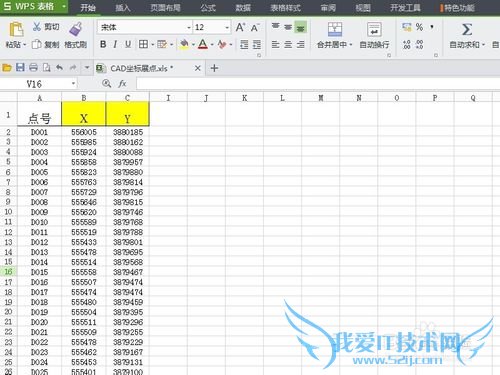
Task: Select column B header
Action: coord(84,98)
